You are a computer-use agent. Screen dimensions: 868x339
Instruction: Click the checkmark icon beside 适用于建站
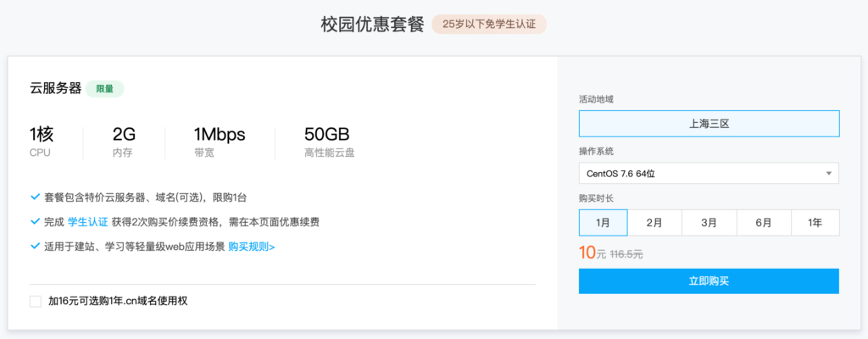(x=35, y=247)
